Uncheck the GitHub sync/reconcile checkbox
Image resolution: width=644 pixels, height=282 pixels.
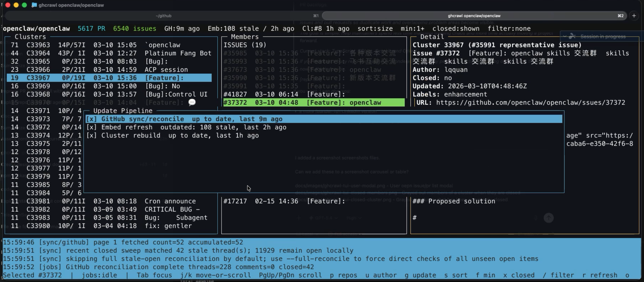click(92, 119)
